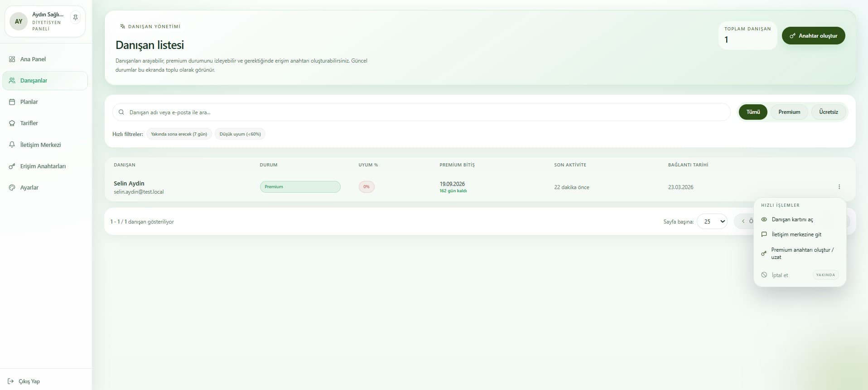Apply the 'Yakında sona erecek (7 gün)' quick filter
The height and width of the screenshot is (390, 868).
click(x=179, y=134)
